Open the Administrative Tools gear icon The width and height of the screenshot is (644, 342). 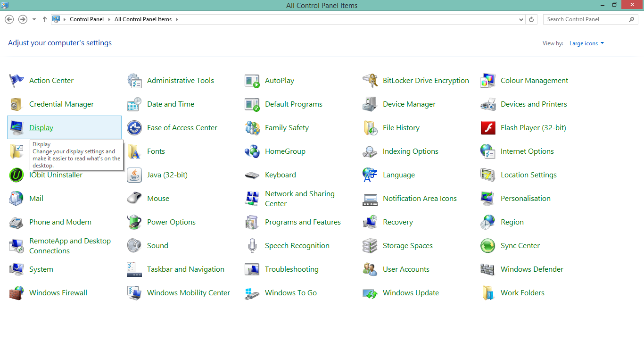tap(134, 81)
